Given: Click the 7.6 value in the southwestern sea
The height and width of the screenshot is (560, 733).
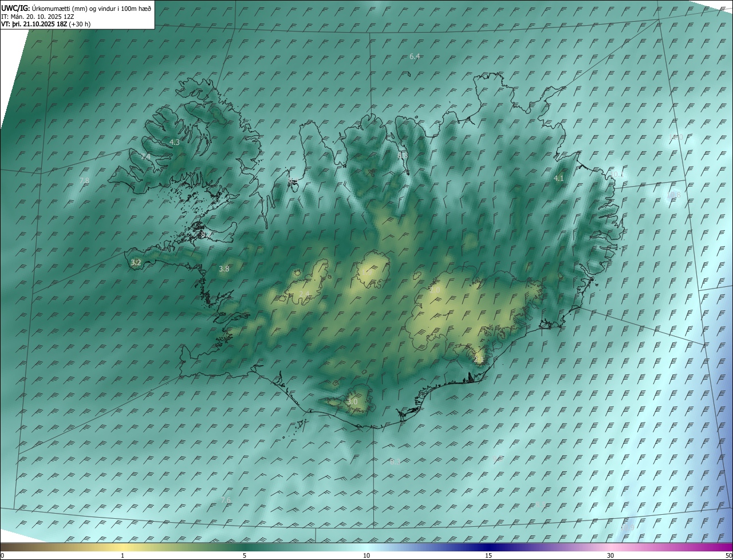Looking at the screenshot, I should click(x=226, y=500).
